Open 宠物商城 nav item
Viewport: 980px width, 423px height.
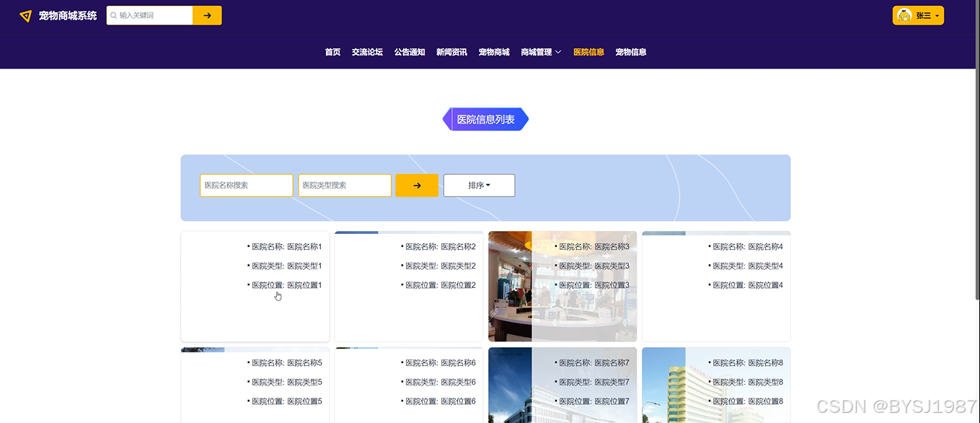point(494,52)
